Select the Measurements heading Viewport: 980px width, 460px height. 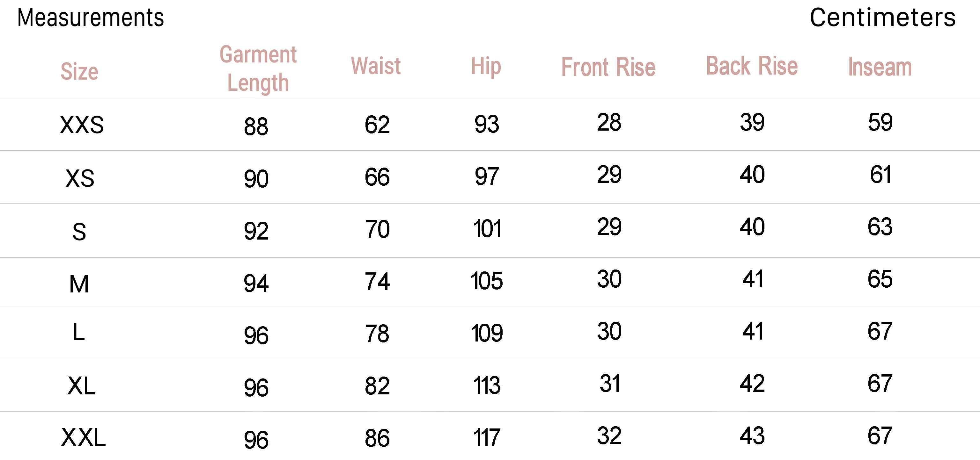click(x=91, y=18)
